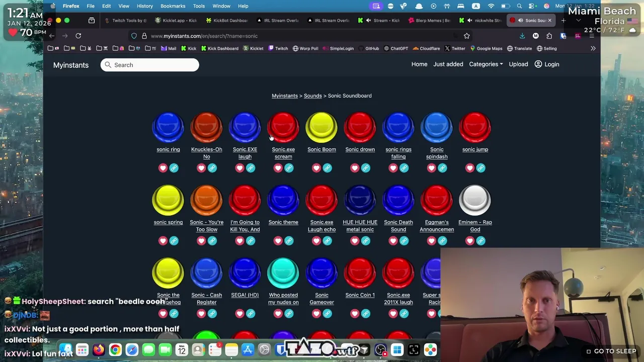Image resolution: width=644 pixels, height=362 pixels.
Task: Open Firefox downloads panel
Action: pyautogui.click(x=522, y=36)
